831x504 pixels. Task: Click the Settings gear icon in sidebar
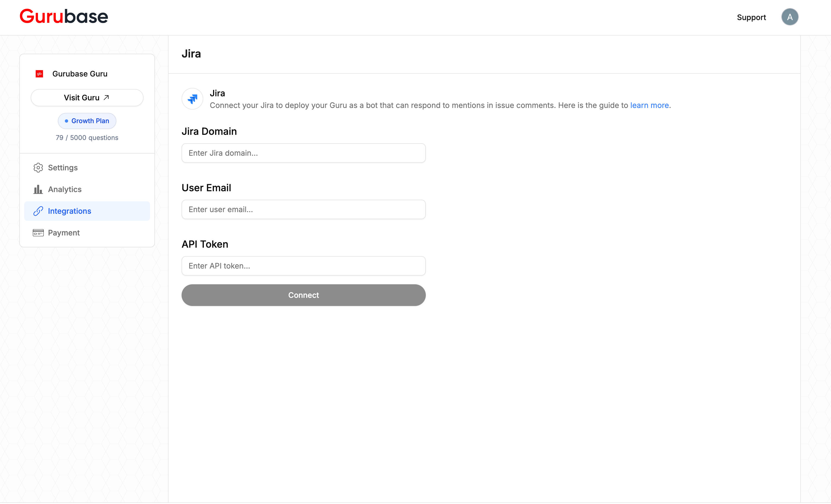[x=38, y=168]
